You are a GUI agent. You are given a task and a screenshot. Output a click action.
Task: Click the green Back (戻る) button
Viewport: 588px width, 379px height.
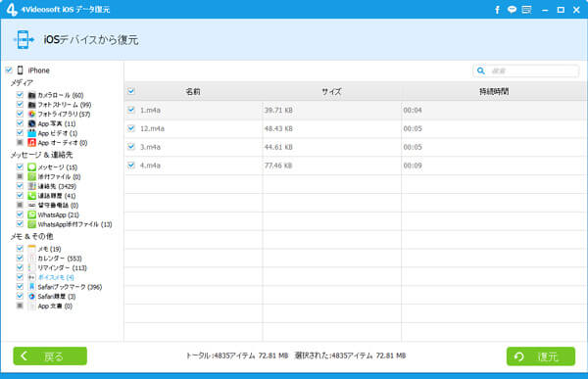[50, 355]
